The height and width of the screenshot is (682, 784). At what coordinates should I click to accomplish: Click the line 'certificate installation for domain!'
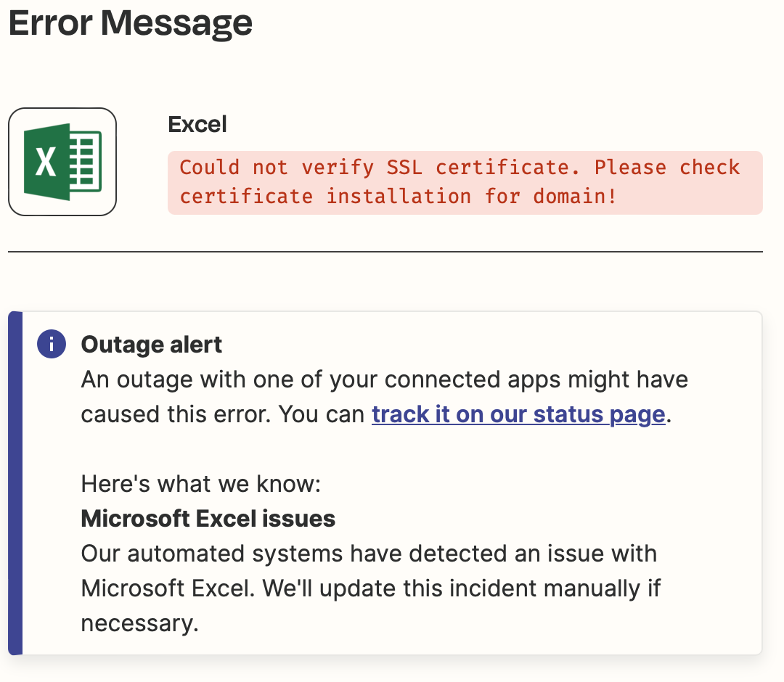click(x=398, y=197)
